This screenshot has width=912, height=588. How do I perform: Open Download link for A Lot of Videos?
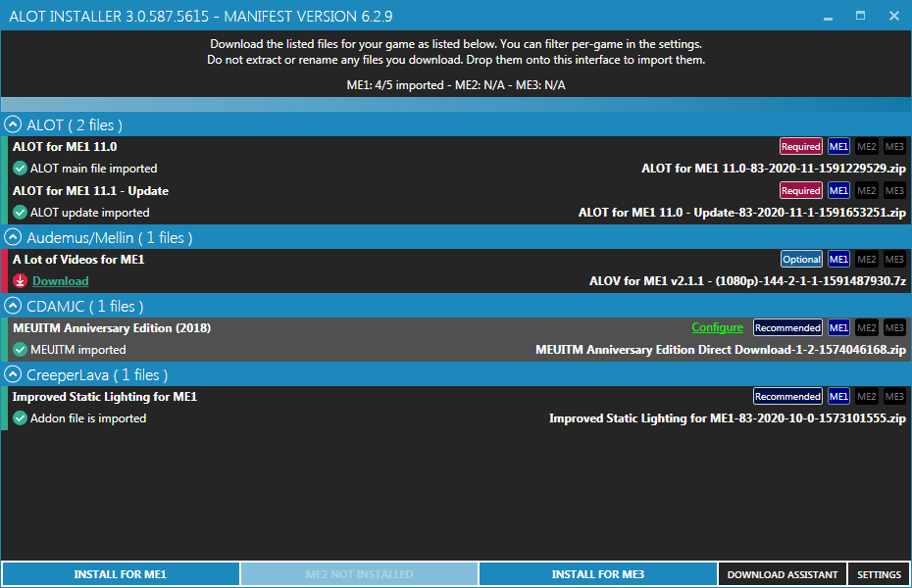pyautogui.click(x=61, y=281)
